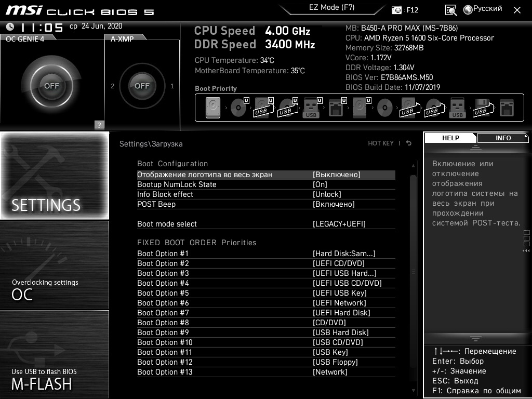
Task: Open Boot Option #5 [UEFI USB Key] value
Action: click(340, 293)
